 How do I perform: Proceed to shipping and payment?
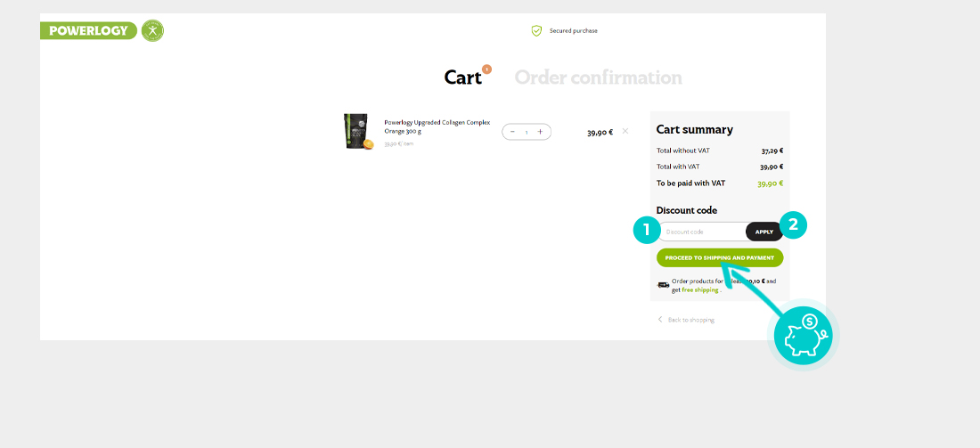tap(719, 257)
